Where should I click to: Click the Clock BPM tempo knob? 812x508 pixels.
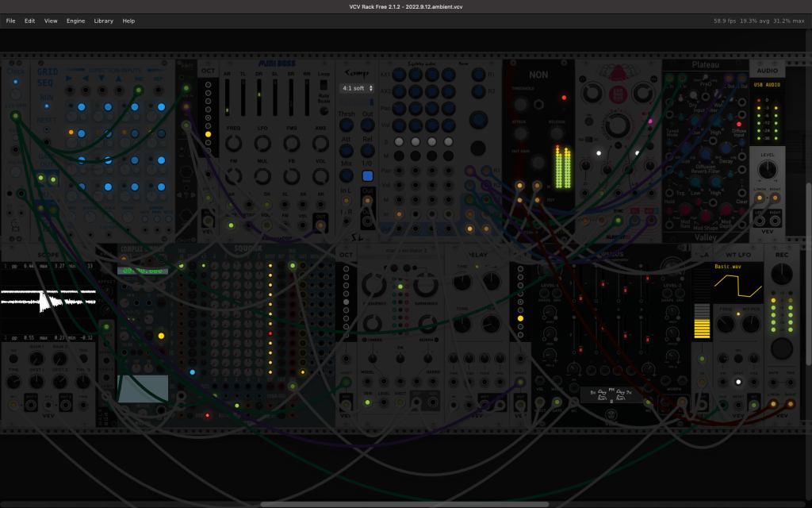(16, 94)
